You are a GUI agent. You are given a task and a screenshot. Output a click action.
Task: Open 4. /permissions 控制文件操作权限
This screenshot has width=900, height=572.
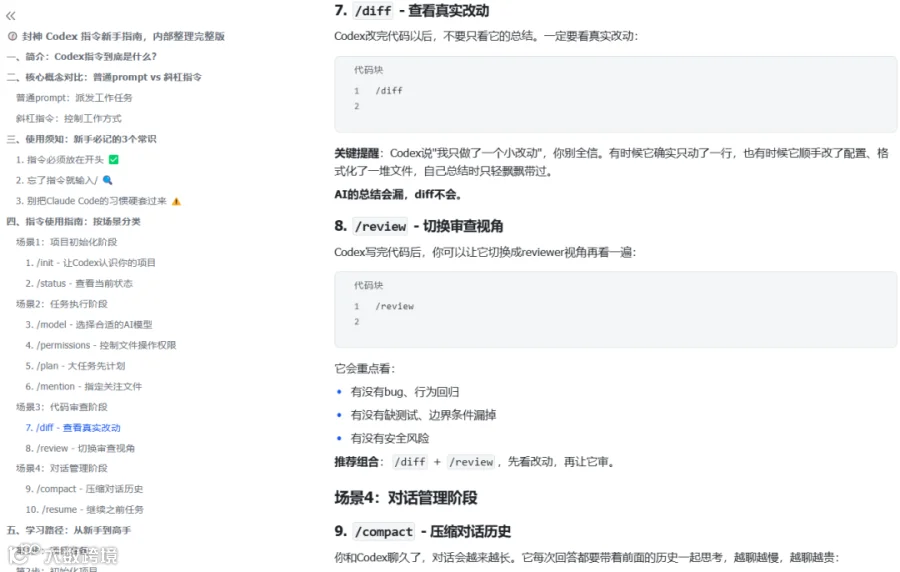tap(101, 345)
